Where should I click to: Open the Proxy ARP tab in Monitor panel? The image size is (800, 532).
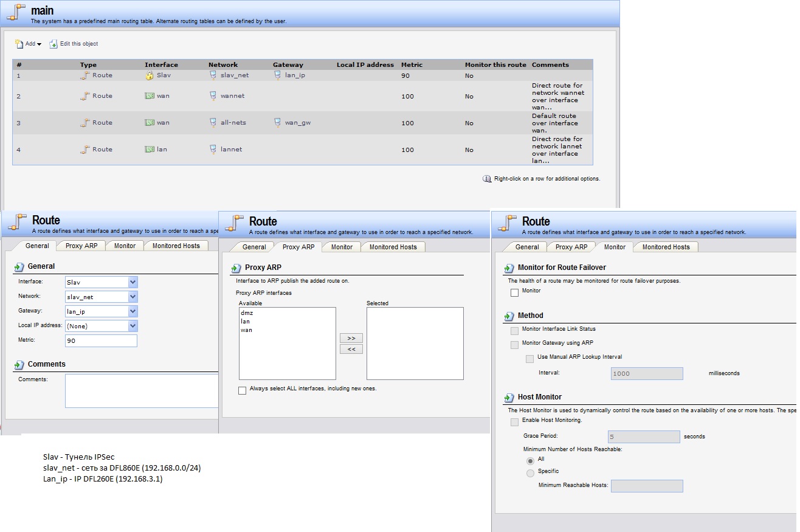(x=571, y=247)
